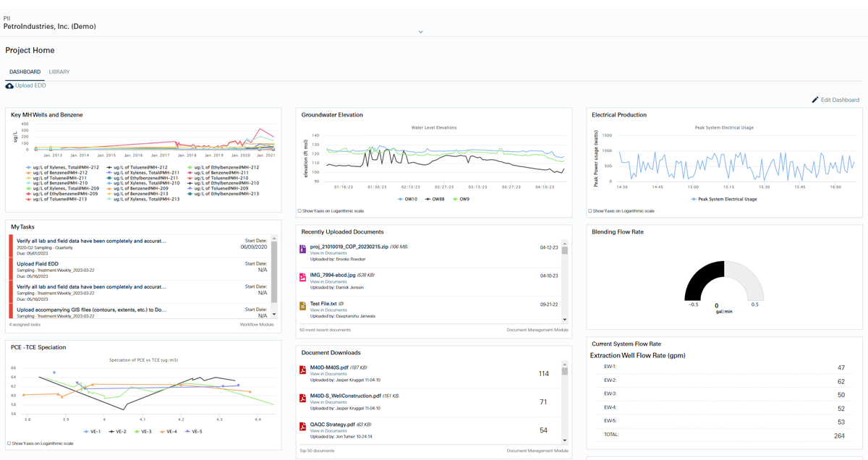Click the date 04-12-23 on the zip document
This screenshot has width=868, height=460.
pos(549,247)
